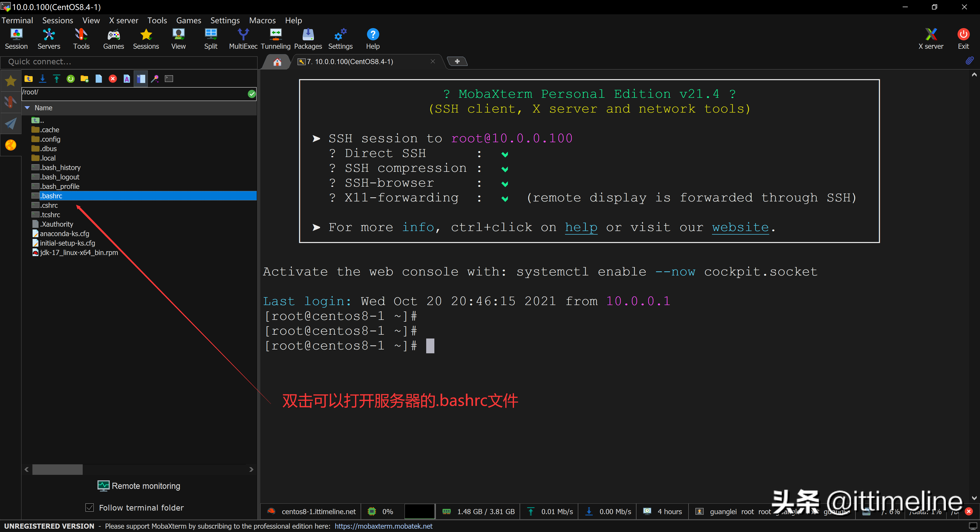
Task: Click the View toolbar icon
Action: pyautogui.click(x=178, y=39)
